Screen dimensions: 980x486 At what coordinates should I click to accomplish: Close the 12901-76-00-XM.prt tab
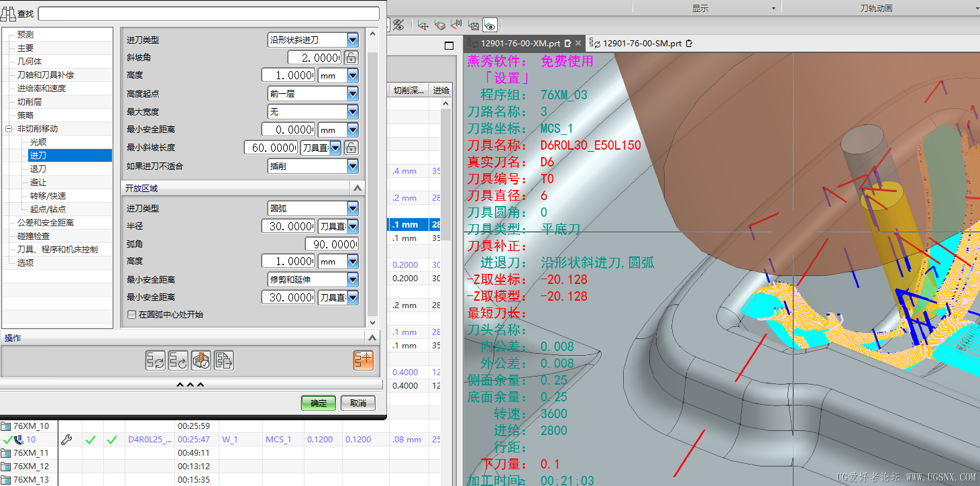[x=578, y=43]
